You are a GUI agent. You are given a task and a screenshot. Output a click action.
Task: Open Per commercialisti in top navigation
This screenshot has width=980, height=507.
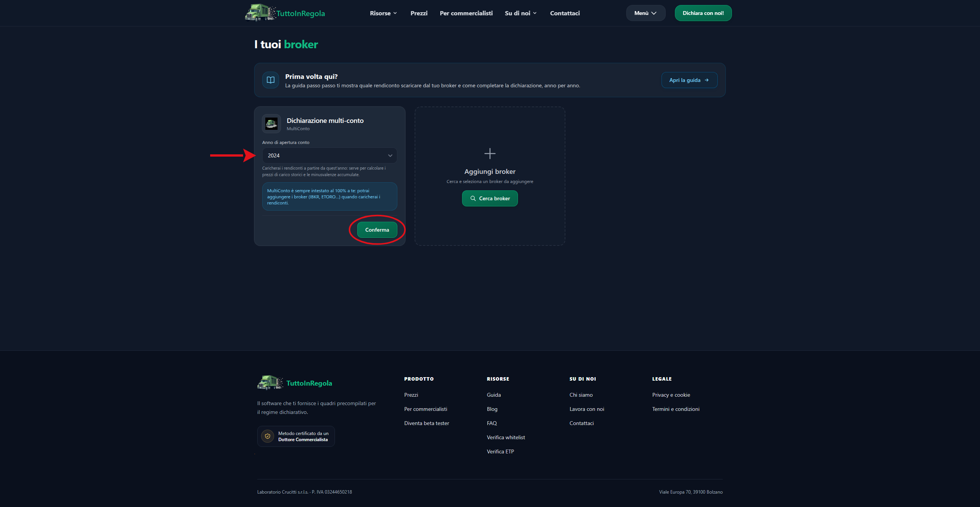[466, 13]
